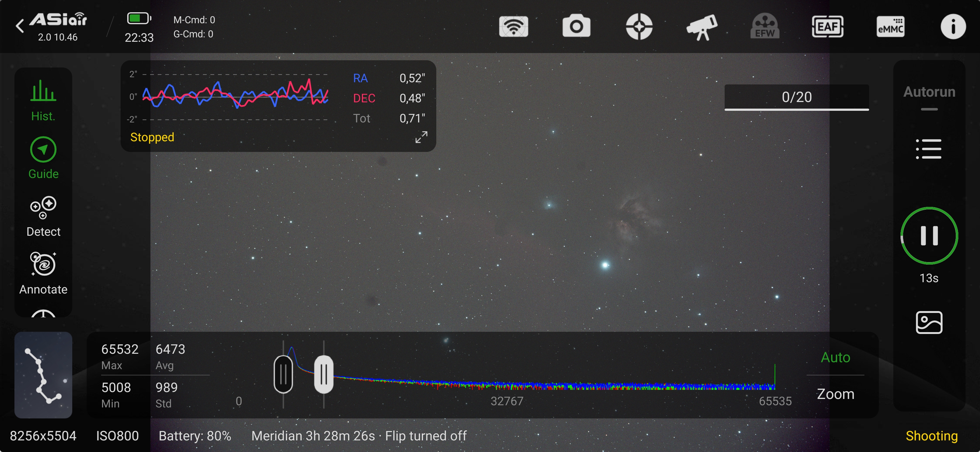Viewport: 980px width, 452px height.
Task: Open the WiFi settings icon
Action: [x=514, y=27]
